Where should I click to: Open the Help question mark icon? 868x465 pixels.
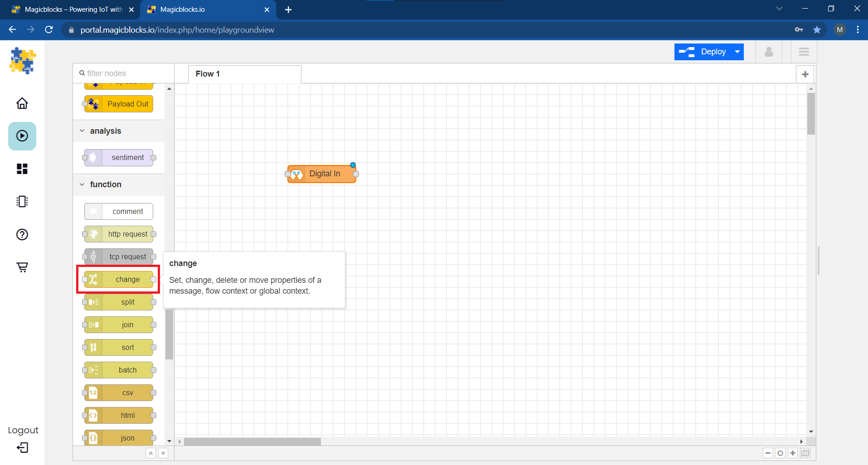pyautogui.click(x=22, y=234)
